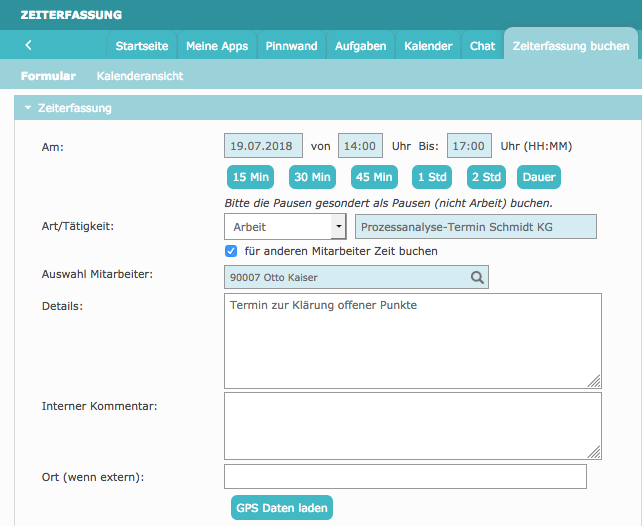Click GPS Daten laden button

point(281,508)
